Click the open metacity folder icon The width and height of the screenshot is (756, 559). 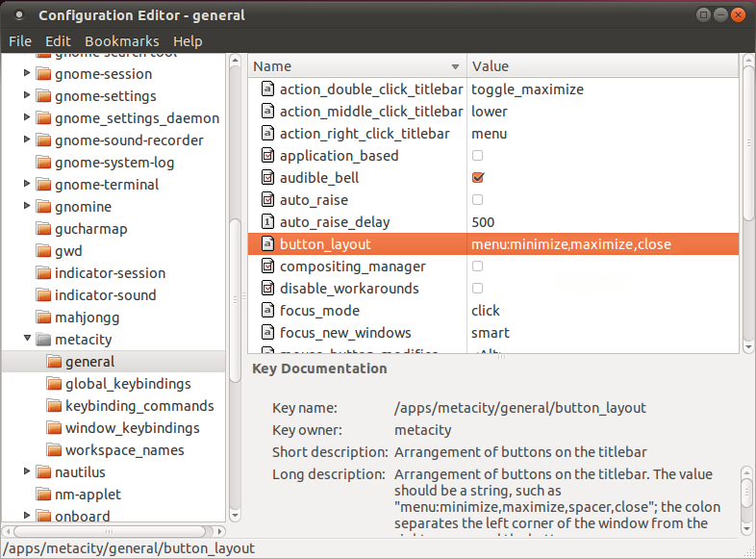click(x=43, y=340)
